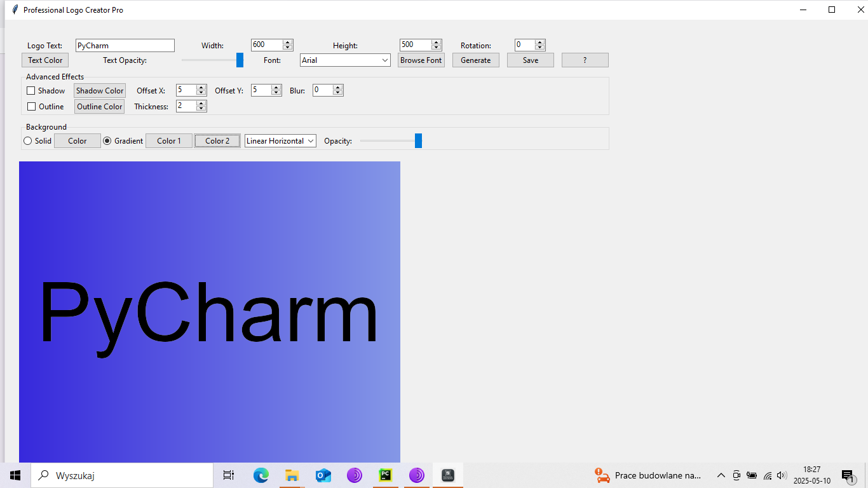Open Outlook from the taskbar

click(x=323, y=475)
